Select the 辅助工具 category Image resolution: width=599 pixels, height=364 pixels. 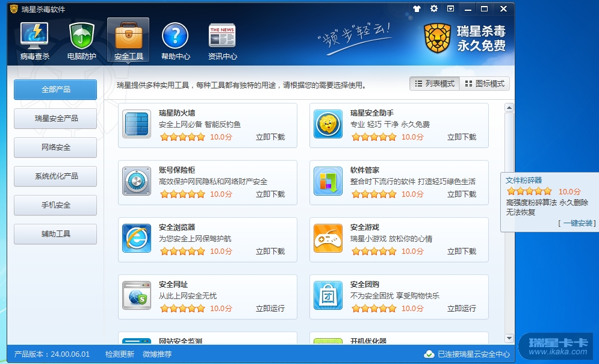pos(55,234)
